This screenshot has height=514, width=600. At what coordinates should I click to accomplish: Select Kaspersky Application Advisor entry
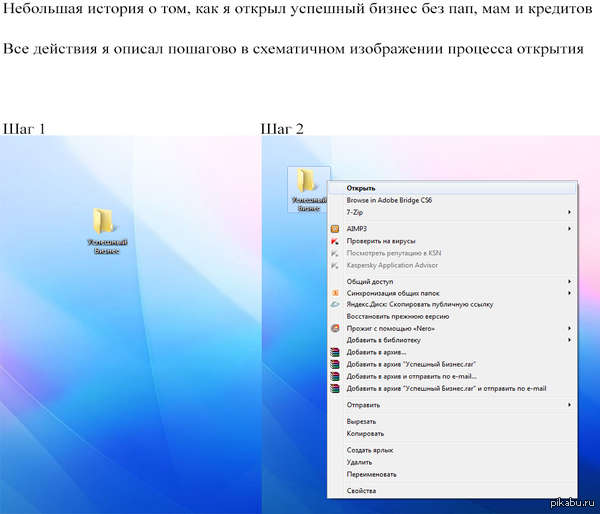[x=452, y=265]
